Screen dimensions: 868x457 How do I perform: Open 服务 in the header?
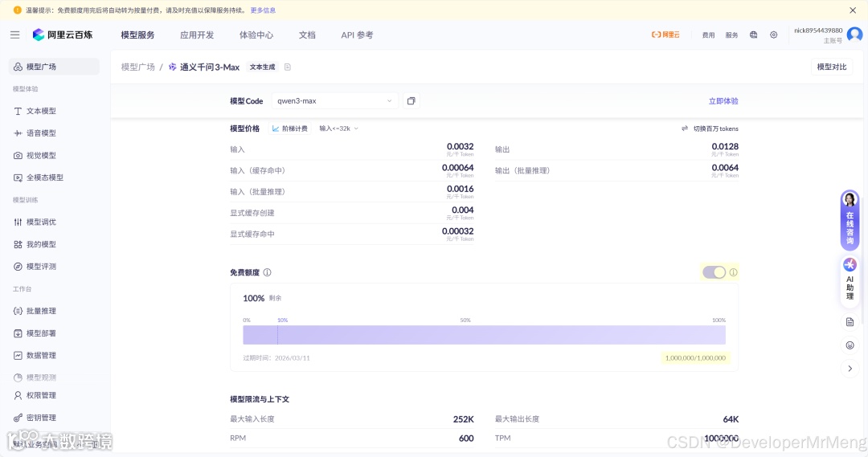(732, 35)
